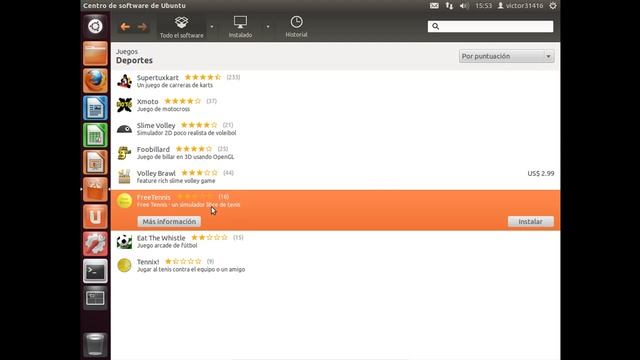Select the Foobillard entry
Image resolution: width=640 pixels, height=360 pixels.
coord(335,153)
